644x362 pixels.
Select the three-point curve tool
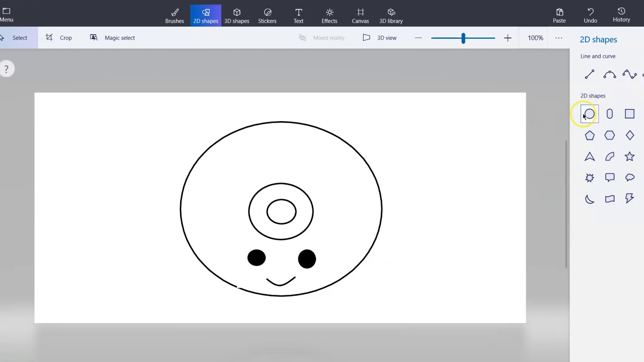click(610, 74)
